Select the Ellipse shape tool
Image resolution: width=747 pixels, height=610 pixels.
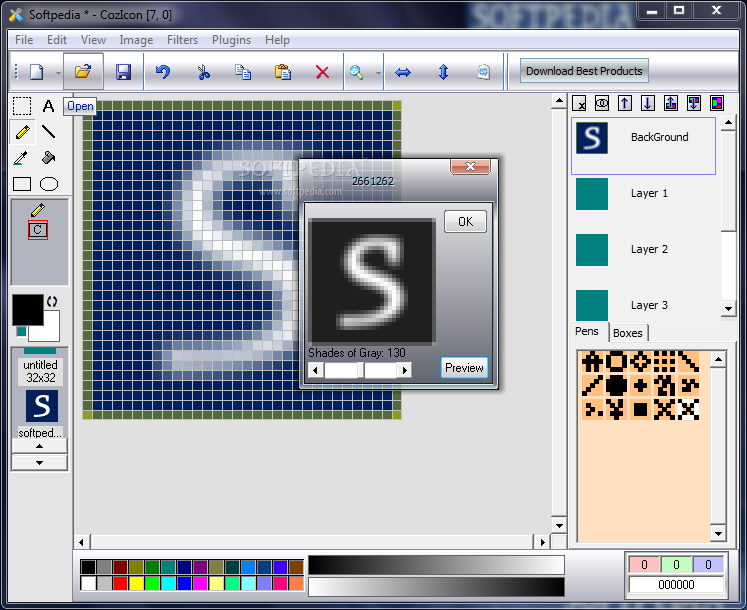pos(49,184)
